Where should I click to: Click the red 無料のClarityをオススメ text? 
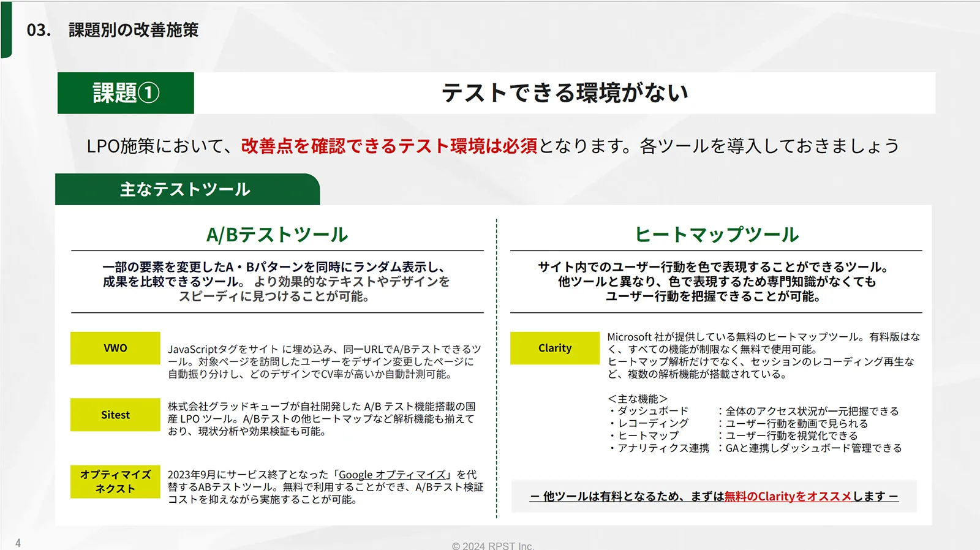point(788,496)
